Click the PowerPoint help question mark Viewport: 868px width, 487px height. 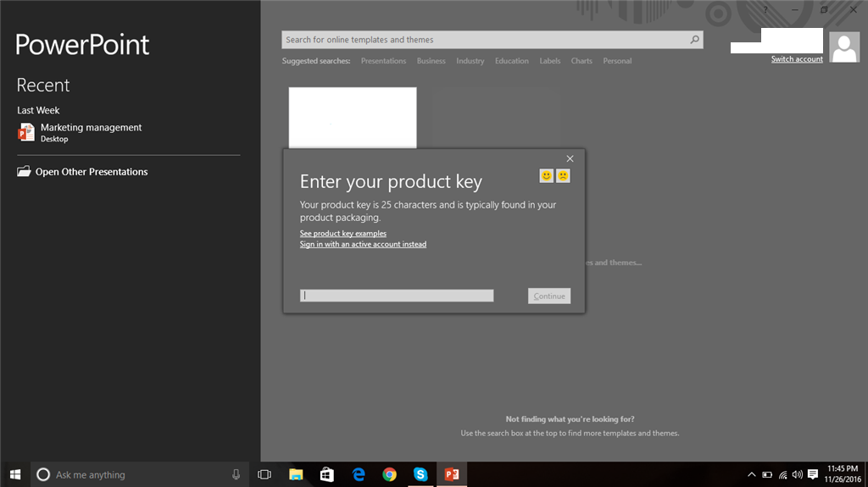[x=765, y=10]
